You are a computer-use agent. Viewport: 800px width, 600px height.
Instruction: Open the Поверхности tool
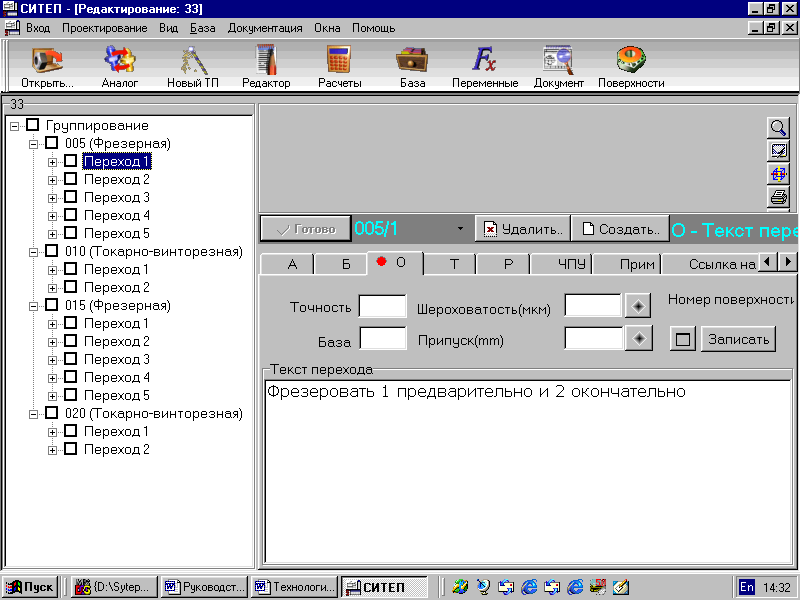pos(631,66)
